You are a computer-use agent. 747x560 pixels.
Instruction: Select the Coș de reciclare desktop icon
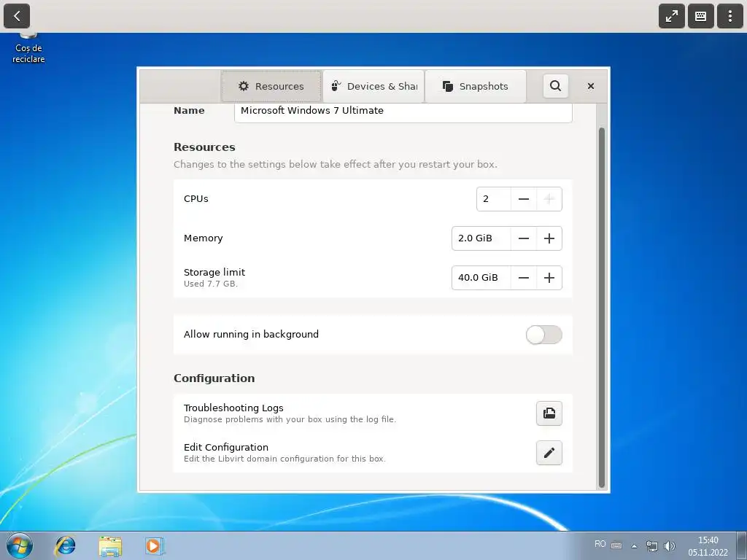tap(28, 49)
